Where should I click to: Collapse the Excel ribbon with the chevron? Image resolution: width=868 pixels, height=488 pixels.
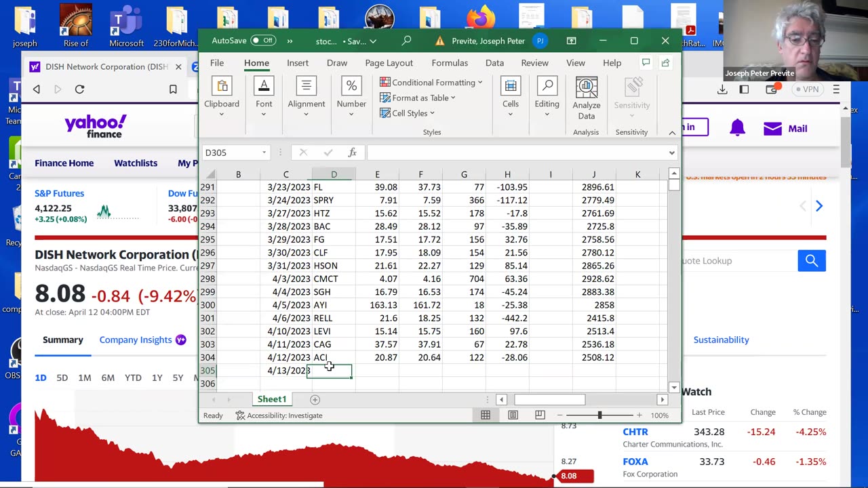click(x=672, y=133)
